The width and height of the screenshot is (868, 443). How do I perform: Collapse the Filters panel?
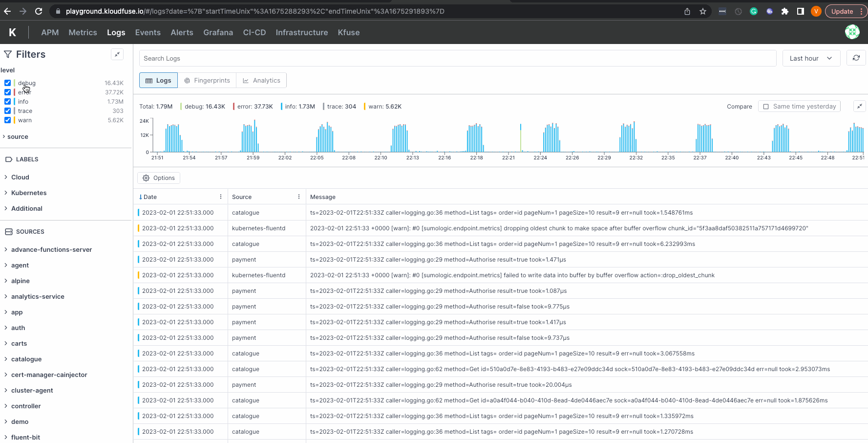pyautogui.click(x=117, y=54)
